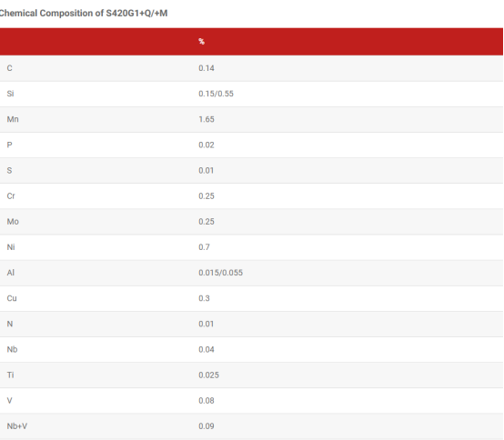Select the Mn element cell

coord(13,119)
